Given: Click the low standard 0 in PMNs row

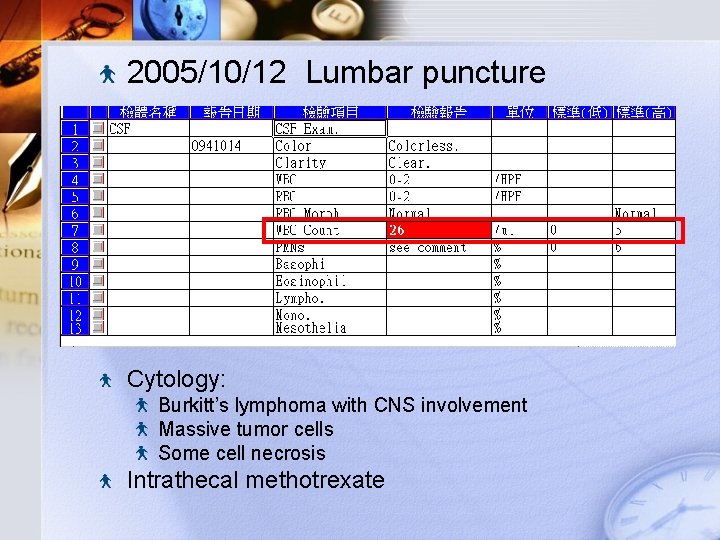Looking at the screenshot, I should [x=580, y=248].
